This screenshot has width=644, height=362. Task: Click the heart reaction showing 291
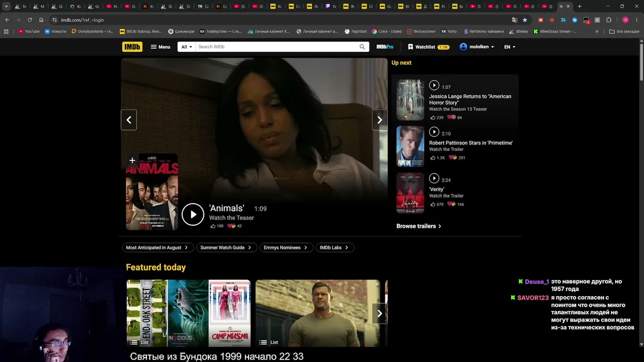point(457,158)
